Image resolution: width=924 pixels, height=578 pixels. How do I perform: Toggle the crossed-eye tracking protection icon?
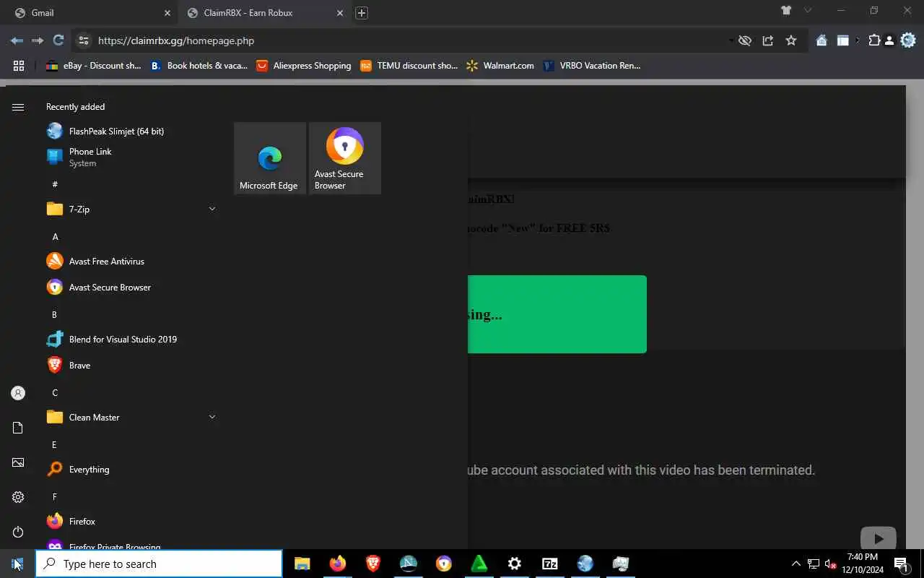pos(745,40)
